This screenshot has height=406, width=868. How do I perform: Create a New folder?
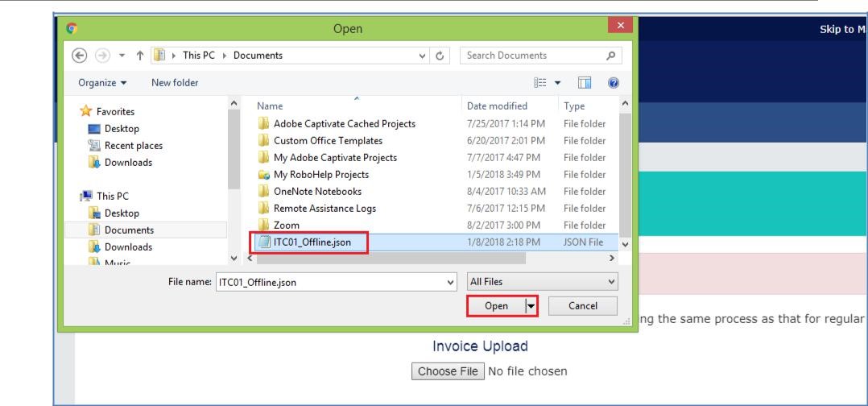175,82
